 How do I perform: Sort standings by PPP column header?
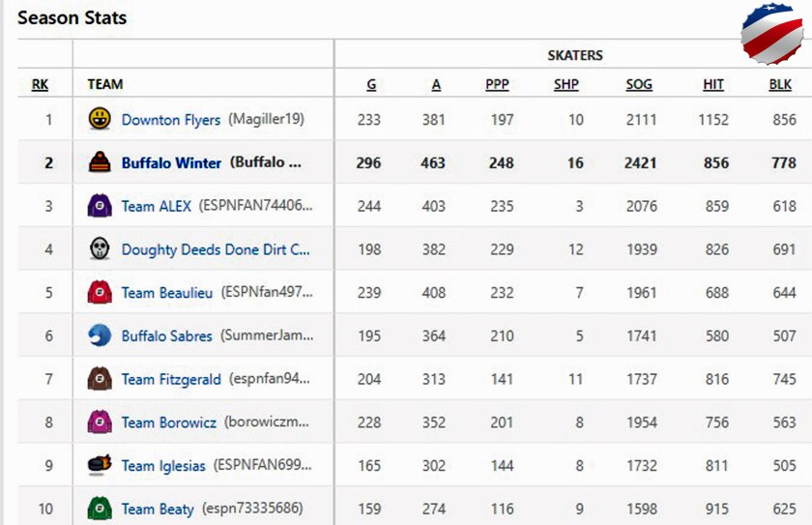497,84
